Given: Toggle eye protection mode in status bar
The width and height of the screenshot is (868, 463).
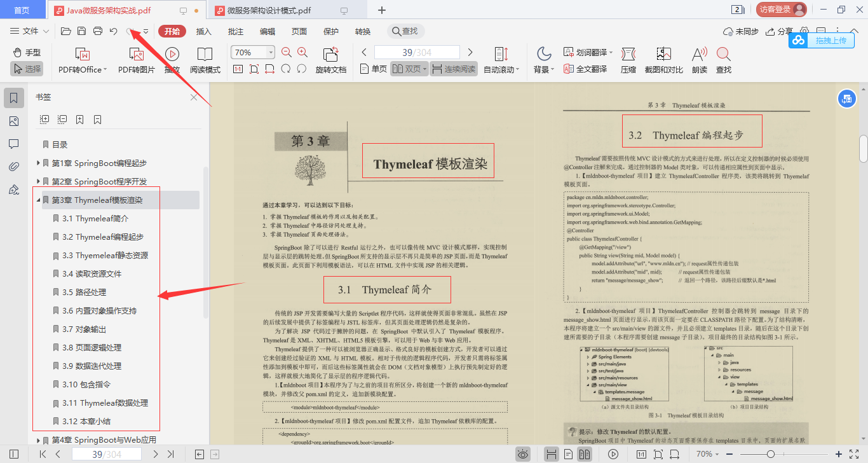Looking at the screenshot, I should point(522,453).
